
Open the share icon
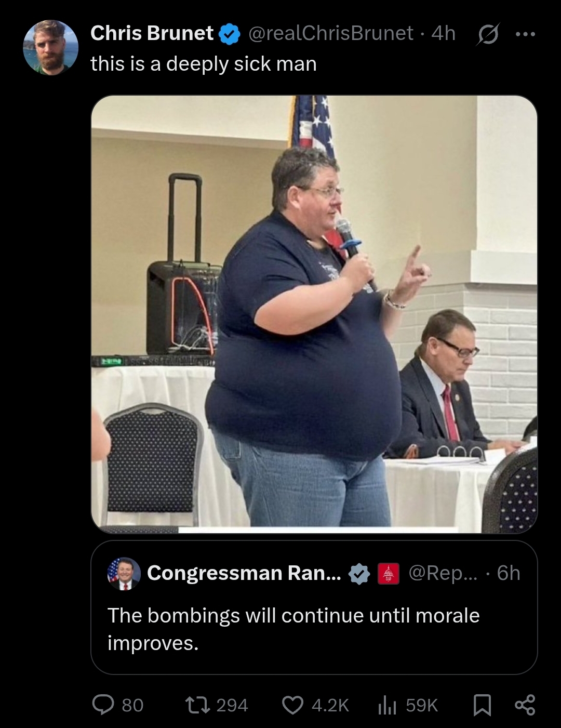pos(525,705)
